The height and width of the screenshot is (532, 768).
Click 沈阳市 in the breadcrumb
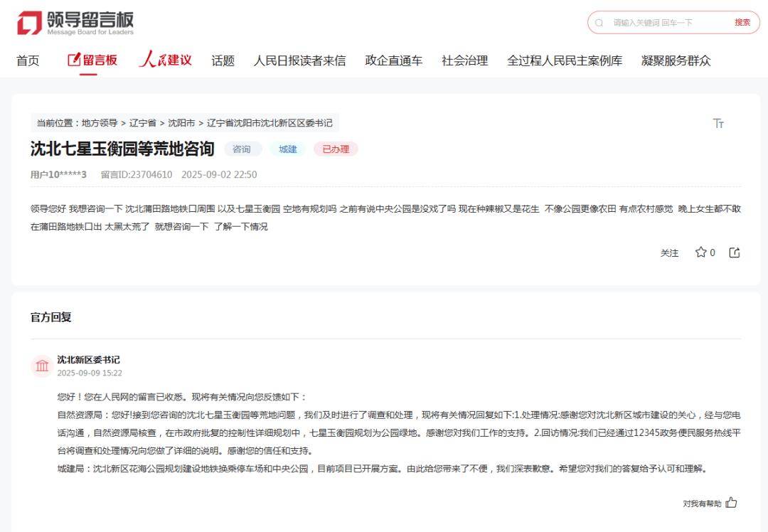(x=181, y=123)
